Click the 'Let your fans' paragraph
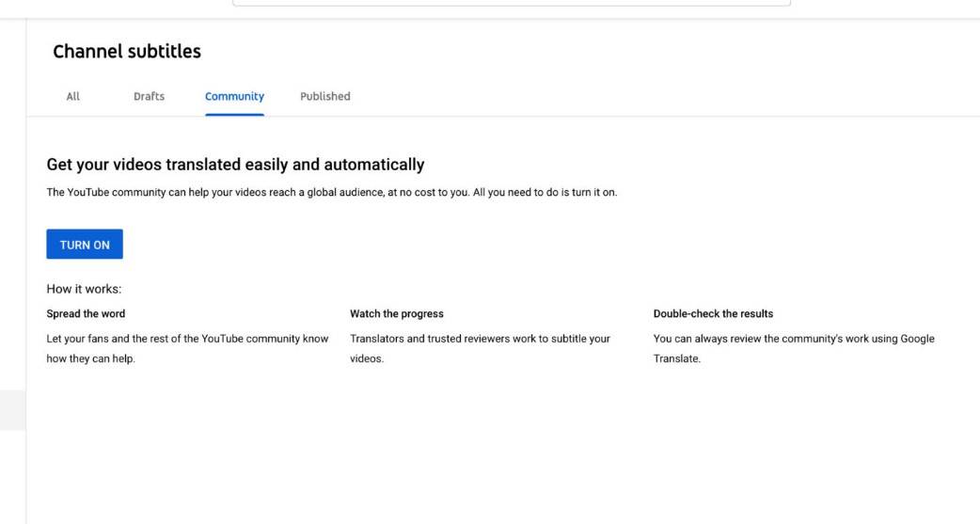The width and height of the screenshot is (980, 524). click(x=187, y=348)
